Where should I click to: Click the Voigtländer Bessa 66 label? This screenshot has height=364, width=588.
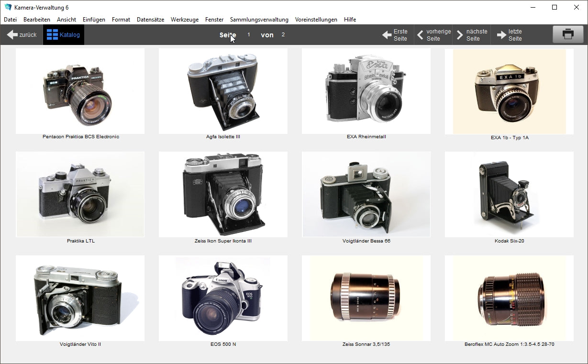[366, 241]
